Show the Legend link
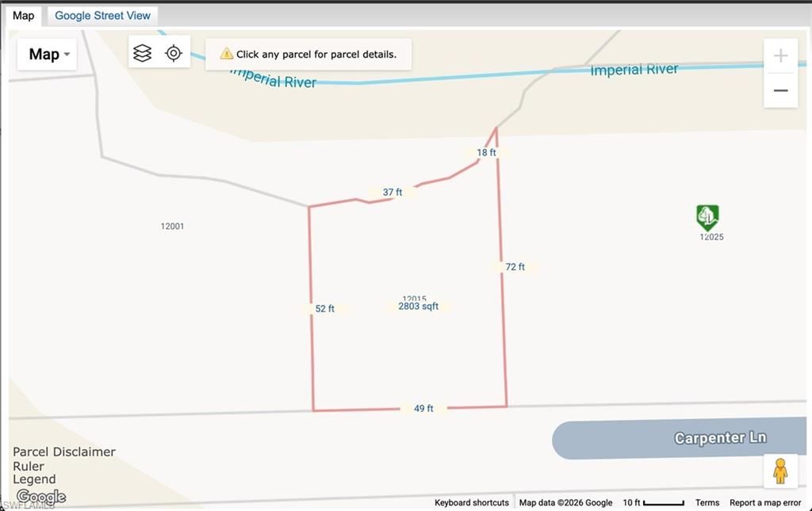This screenshot has width=812, height=511. [34, 479]
